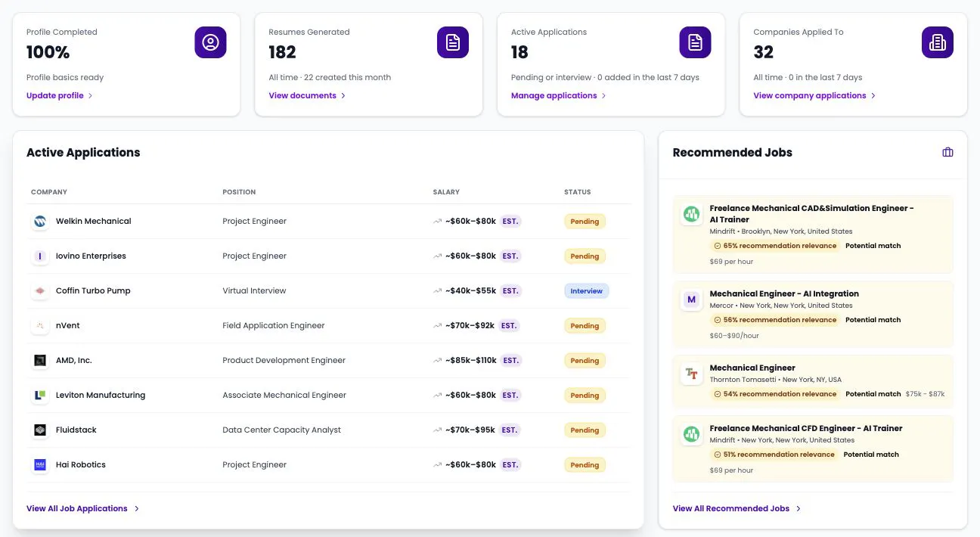Click the Profile Completed user icon

pyautogui.click(x=210, y=42)
